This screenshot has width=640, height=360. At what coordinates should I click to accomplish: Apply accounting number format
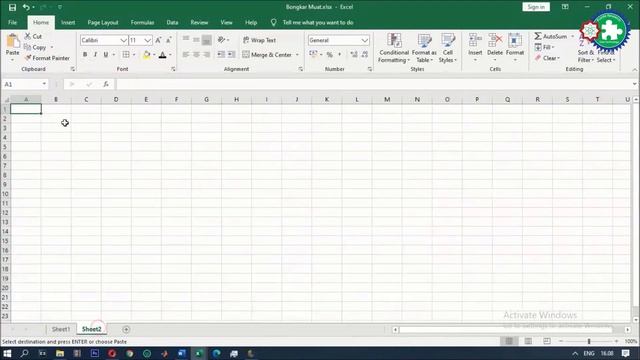coord(313,54)
